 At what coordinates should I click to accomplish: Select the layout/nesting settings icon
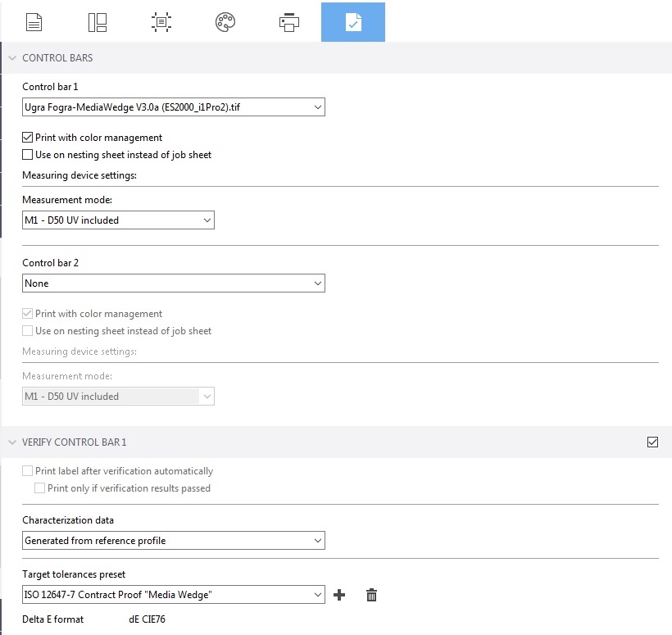[98, 21]
